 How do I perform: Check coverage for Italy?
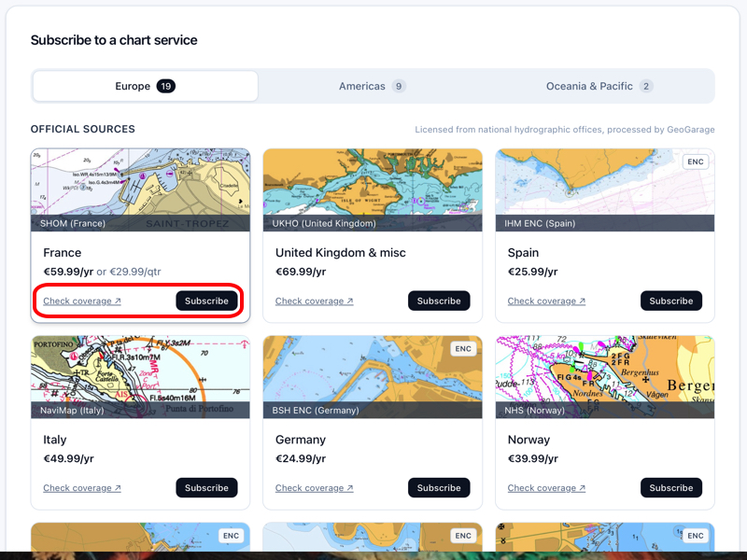[82, 488]
